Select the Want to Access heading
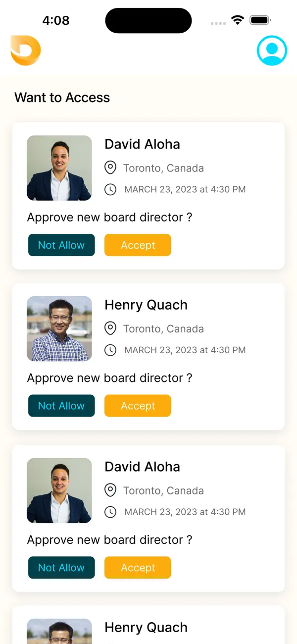The width and height of the screenshot is (297, 644). coord(62,98)
